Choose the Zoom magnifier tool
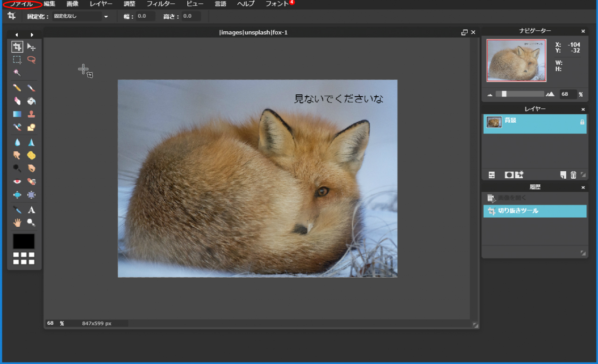598x364 pixels. click(31, 223)
